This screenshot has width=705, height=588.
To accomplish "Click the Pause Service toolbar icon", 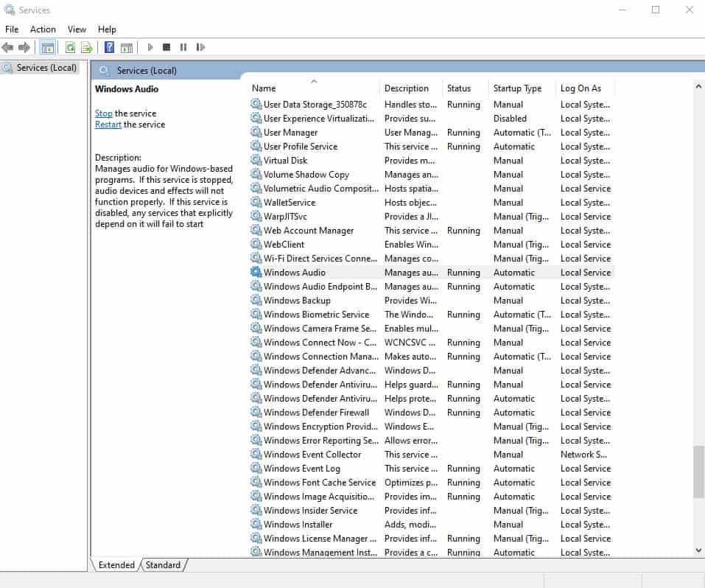I will coord(183,47).
